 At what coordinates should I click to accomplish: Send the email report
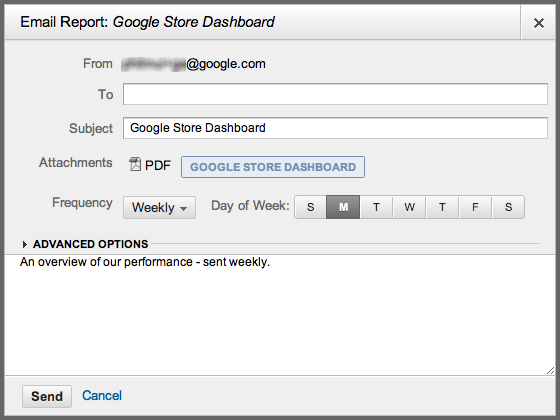[47, 396]
